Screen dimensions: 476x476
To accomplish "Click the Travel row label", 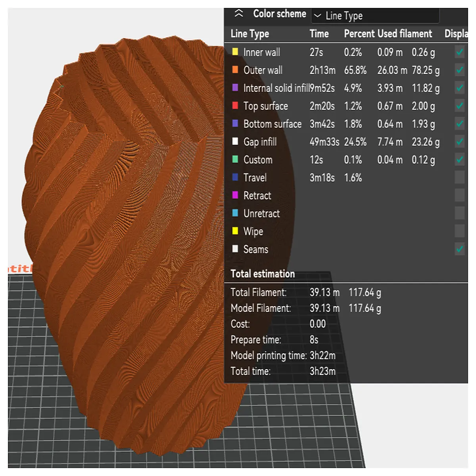I will (x=255, y=178).
